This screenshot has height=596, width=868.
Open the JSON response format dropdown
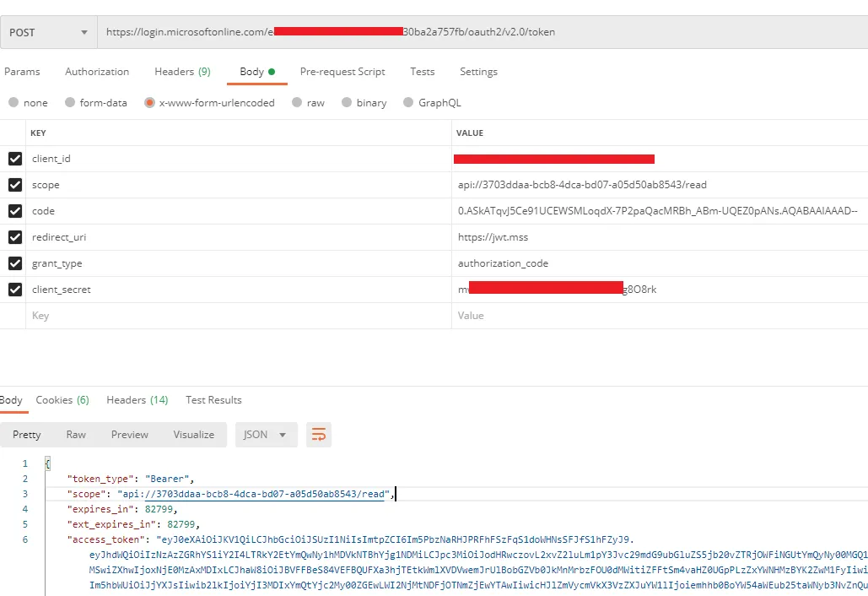click(x=267, y=435)
